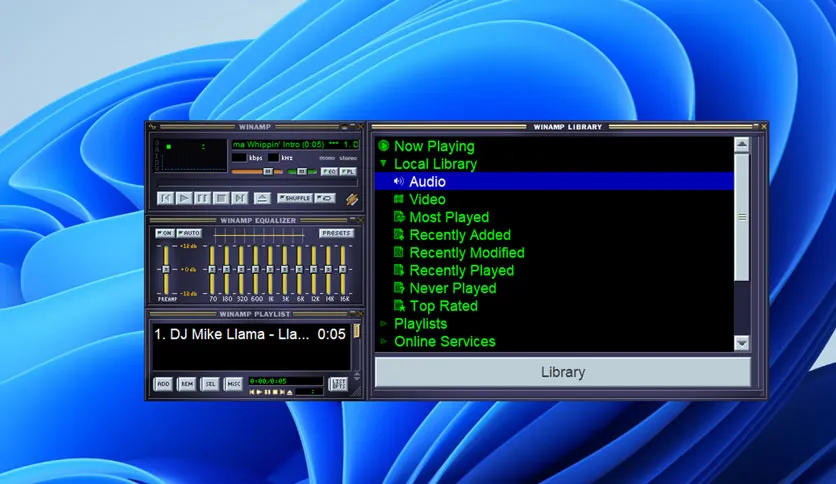Expand the Playlists tree node

coord(382,324)
